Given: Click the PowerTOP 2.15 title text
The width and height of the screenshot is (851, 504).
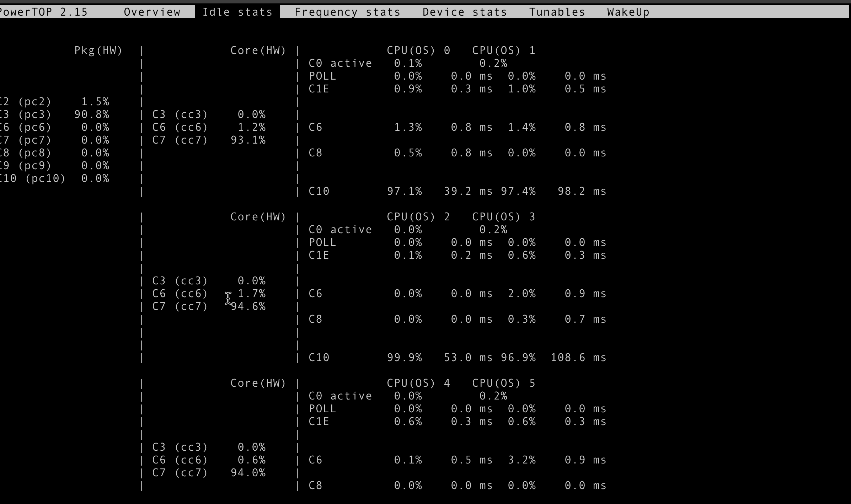Looking at the screenshot, I should click(44, 12).
